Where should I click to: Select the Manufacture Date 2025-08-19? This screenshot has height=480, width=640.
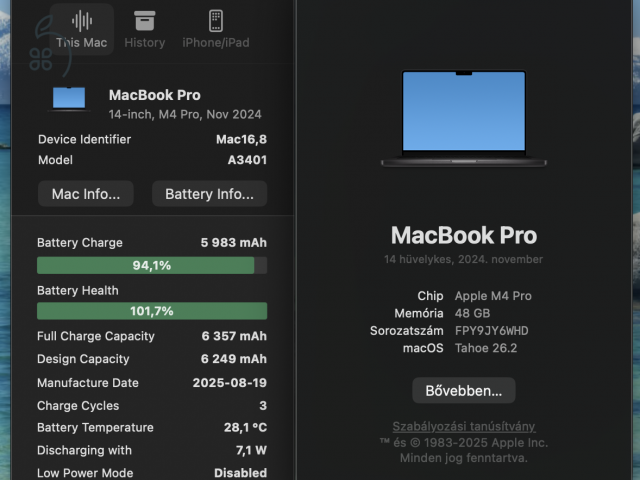pos(230,383)
